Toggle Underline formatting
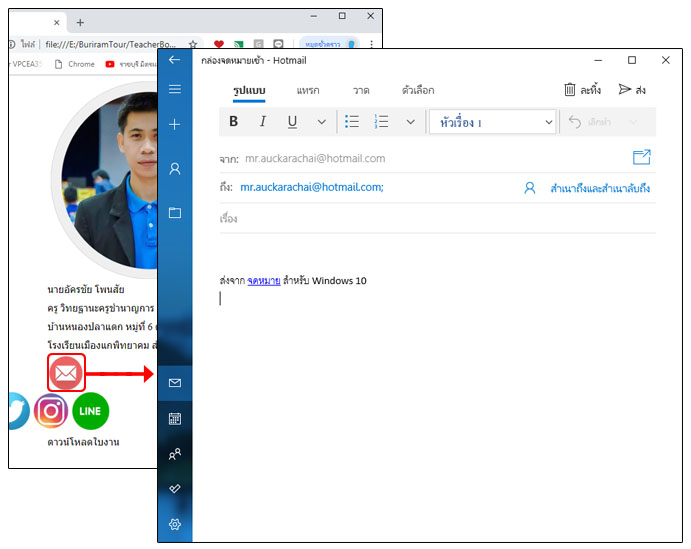This screenshot has height=549, width=691. (292, 122)
